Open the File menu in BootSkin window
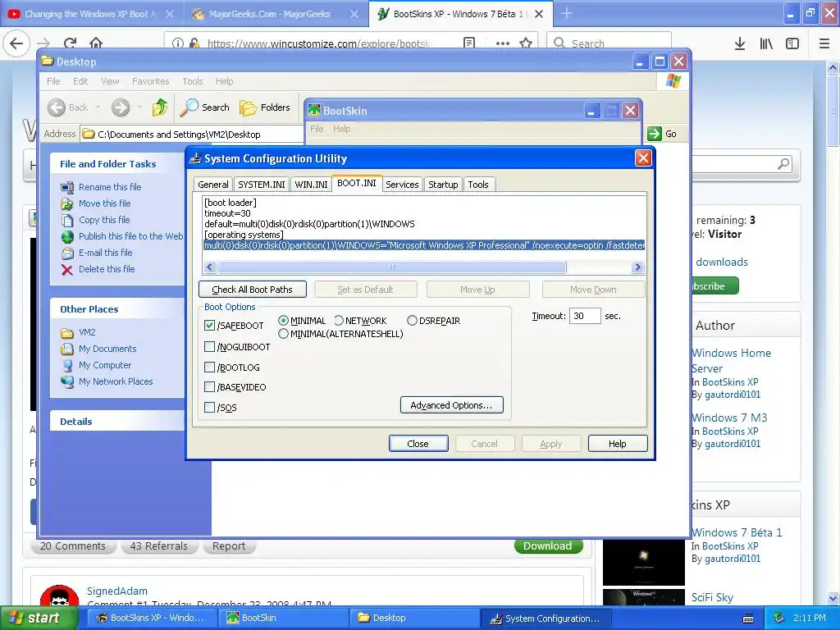The width and height of the screenshot is (840, 630). [x=317, y=129]
